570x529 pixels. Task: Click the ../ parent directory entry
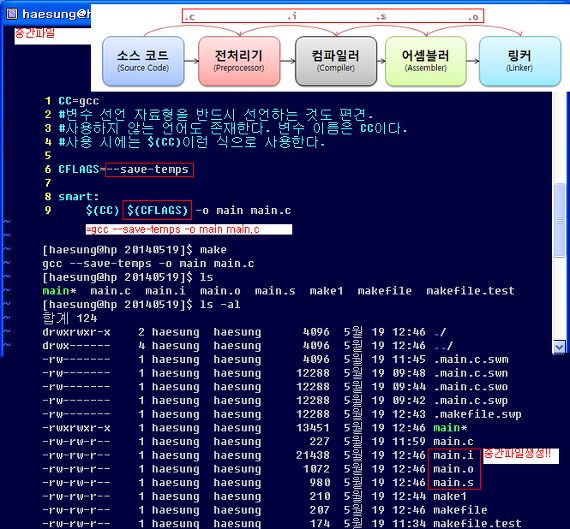click(443, 346)
